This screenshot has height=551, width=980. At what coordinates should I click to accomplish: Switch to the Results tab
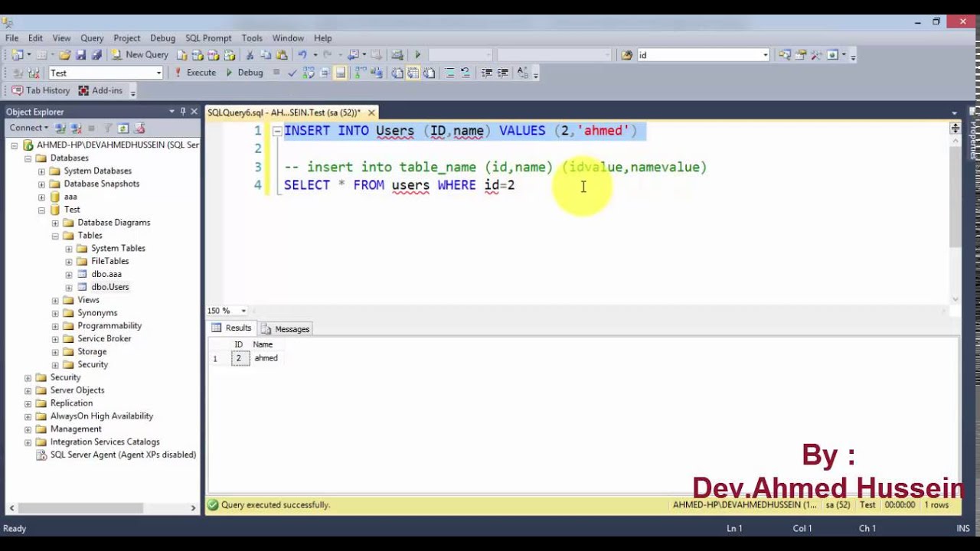pos(232,328)
